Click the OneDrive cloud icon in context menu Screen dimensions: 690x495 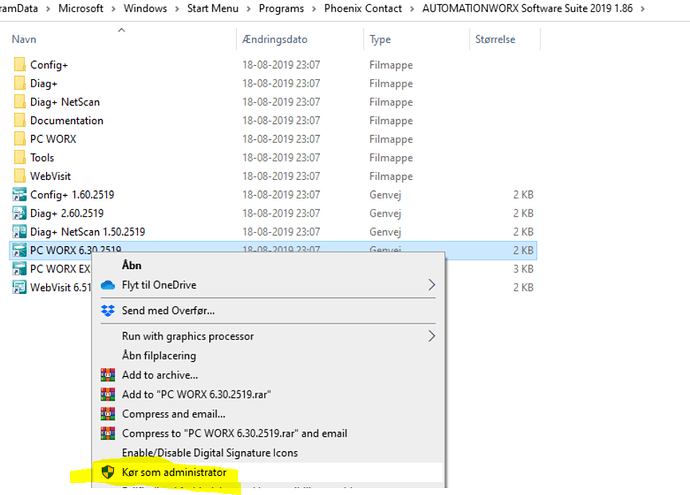108,285
